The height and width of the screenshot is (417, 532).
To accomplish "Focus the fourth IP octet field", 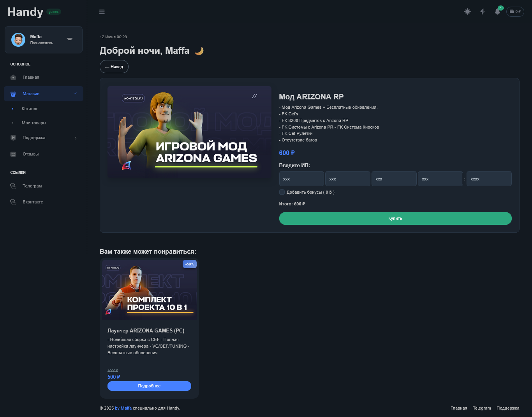I will (440, 178).
